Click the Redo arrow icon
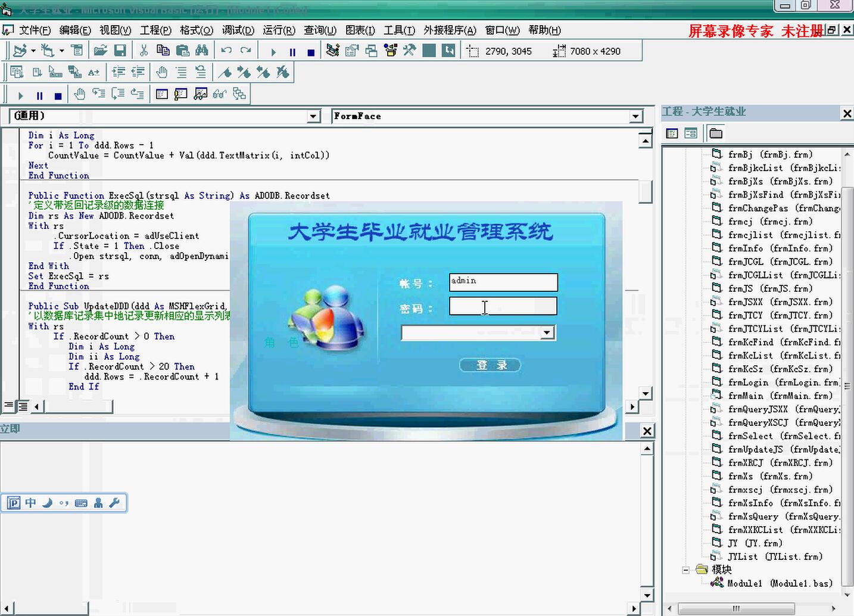The width and height of the screenshot is (854, 616). click(x=245, y=51)
